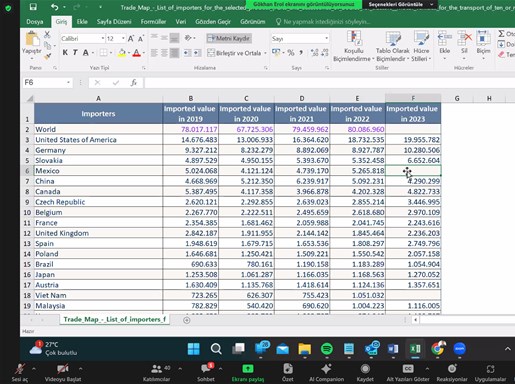Increase font size with the larger A
Image resolution: width=515 pixels, height=384 pixels.
131,39
